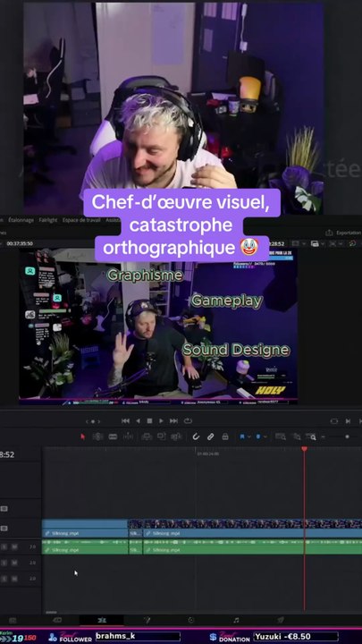The image size is (362, 644).
Task: Click the circular icon at viewer top-right
Action: coord(352,243)
